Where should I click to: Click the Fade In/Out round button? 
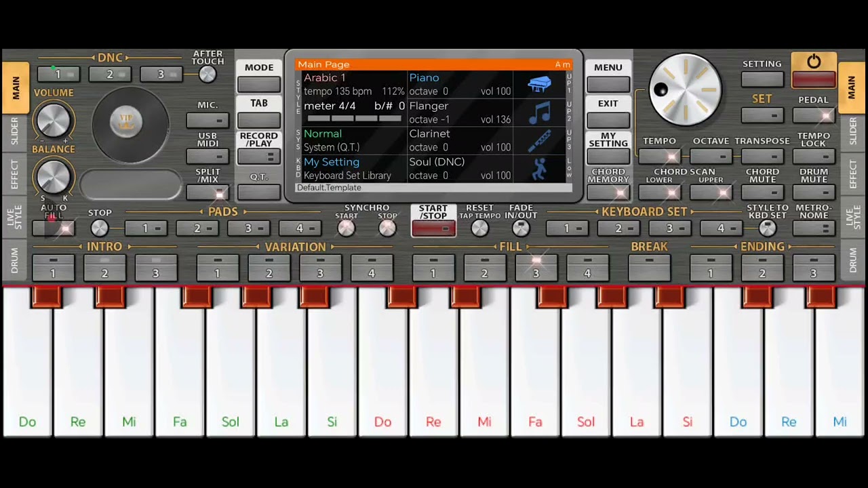[521, 228]
